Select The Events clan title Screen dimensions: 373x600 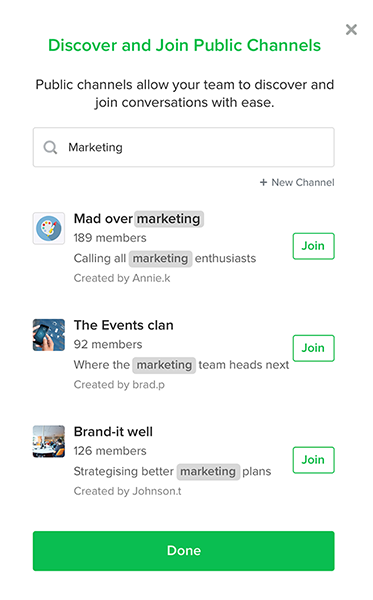coord(124,325)
